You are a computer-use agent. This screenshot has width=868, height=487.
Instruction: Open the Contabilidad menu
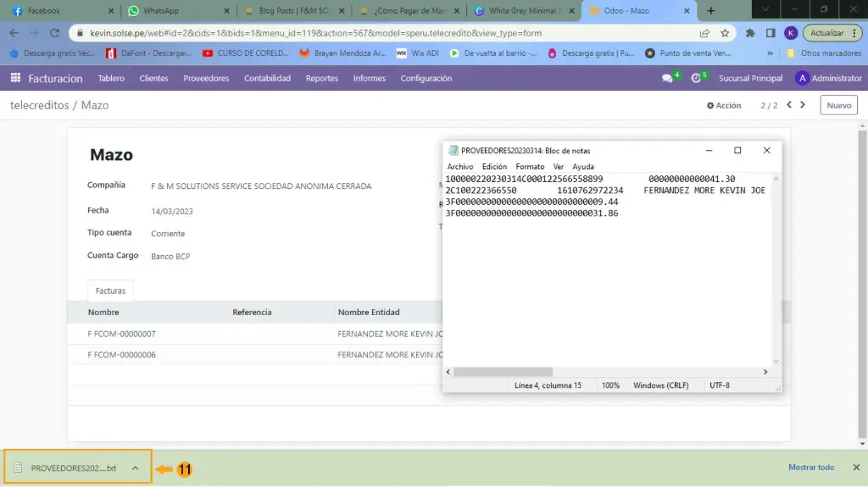267,78
